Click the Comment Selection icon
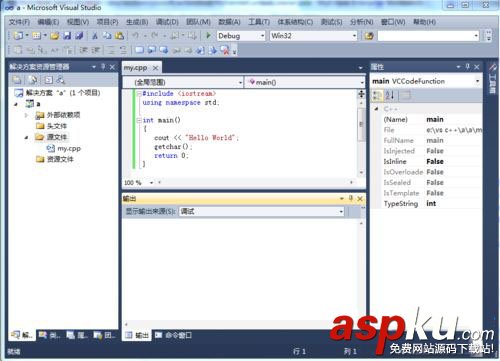Screen dimensions: 500x361 [111, 50]
